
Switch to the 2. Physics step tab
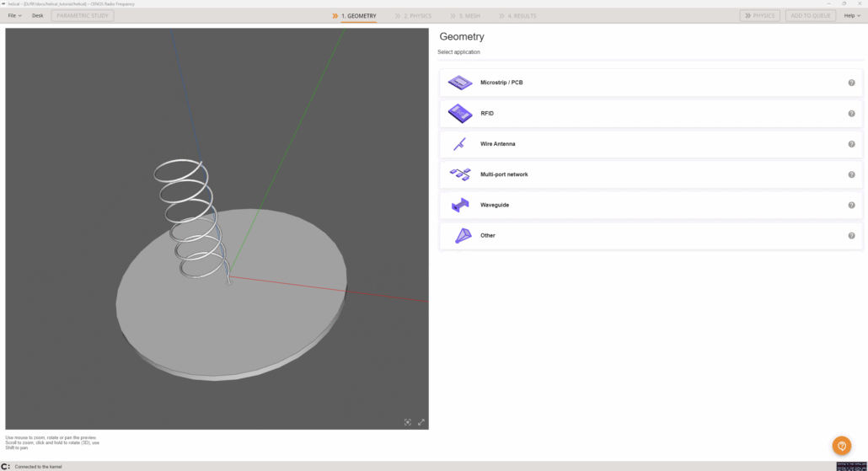click(x=413, y=16)
